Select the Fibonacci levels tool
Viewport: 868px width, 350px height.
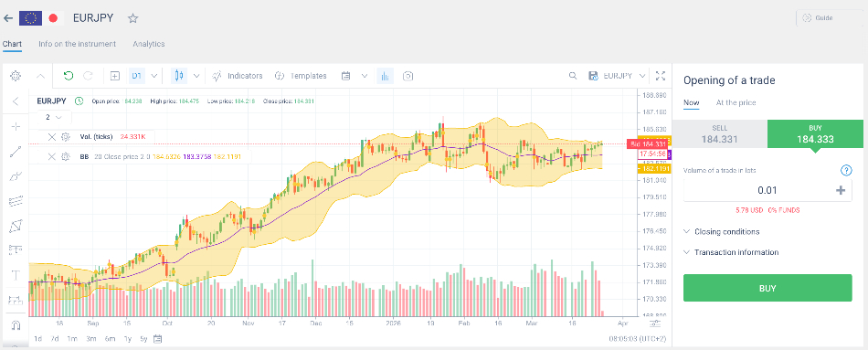point(16,250)
